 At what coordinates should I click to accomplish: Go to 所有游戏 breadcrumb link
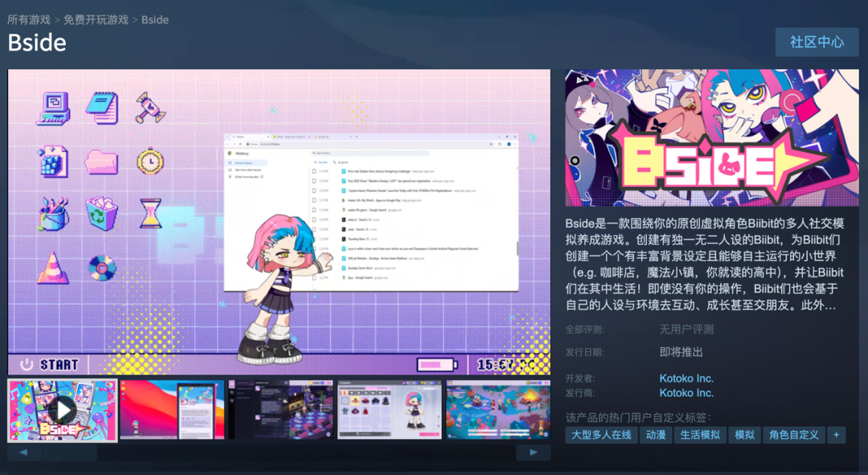(29, 20)
